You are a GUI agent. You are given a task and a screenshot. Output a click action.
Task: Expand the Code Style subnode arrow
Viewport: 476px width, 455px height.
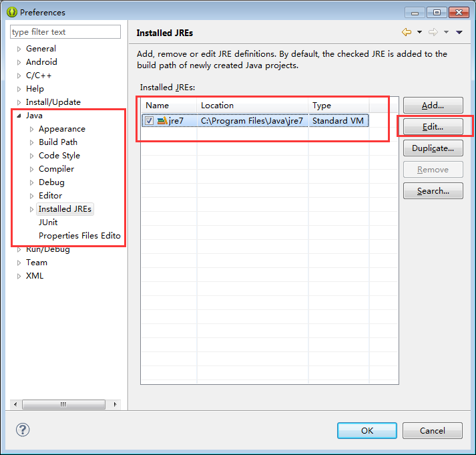pos(31,156)
